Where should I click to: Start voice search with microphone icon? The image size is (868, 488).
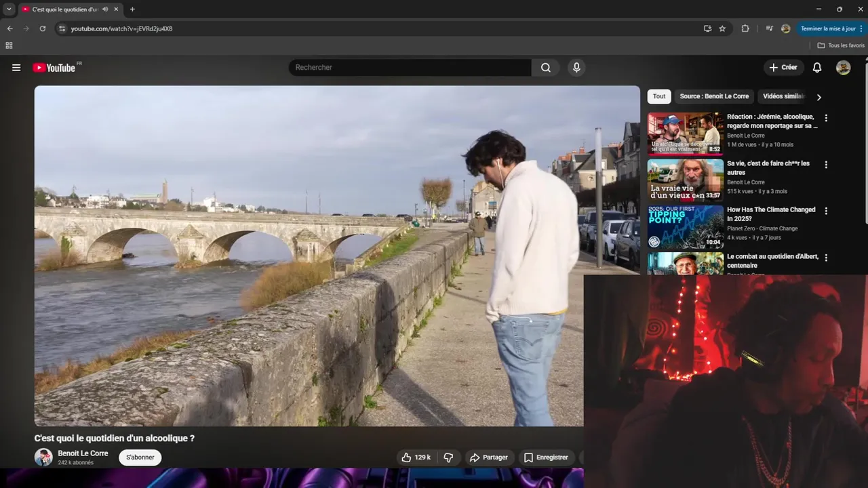point(576,68)
